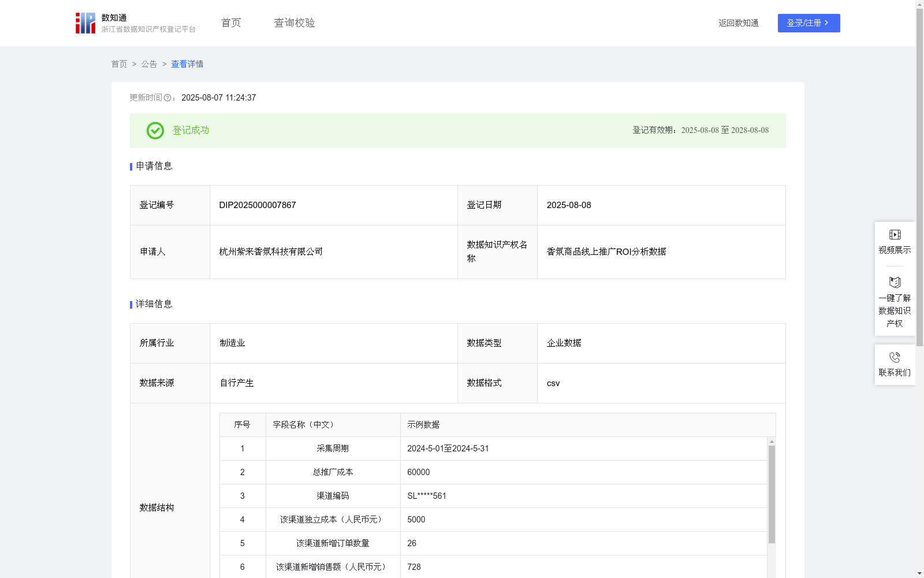Open 查询校验 in top navigation

(x=295, y=23)
